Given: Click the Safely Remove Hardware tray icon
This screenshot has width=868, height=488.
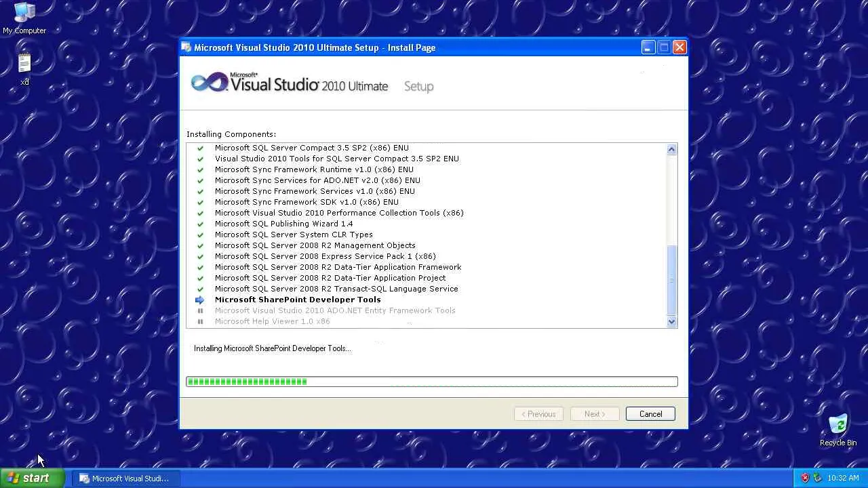Looking at the screenshot, I should point(817,478).
